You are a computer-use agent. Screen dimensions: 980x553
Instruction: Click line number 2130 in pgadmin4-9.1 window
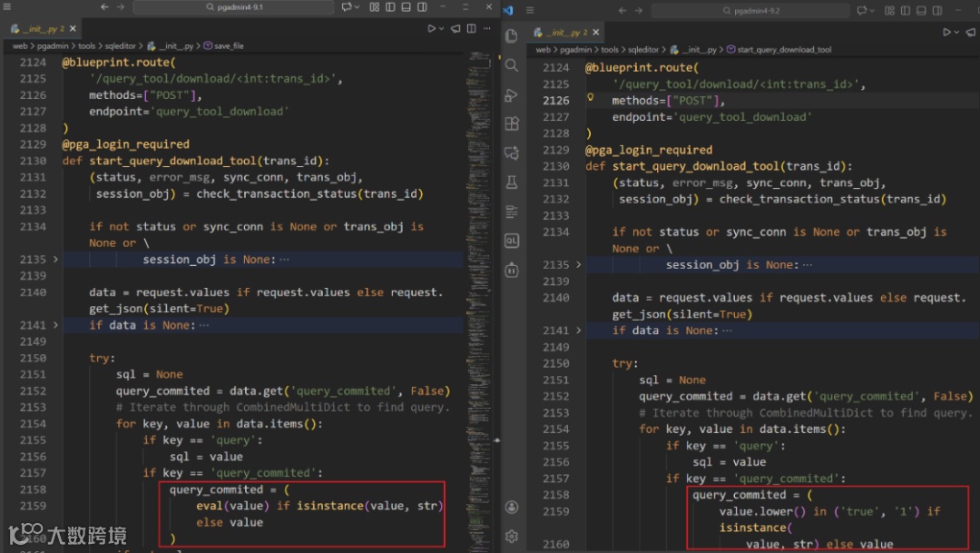[x=33, y=161]
